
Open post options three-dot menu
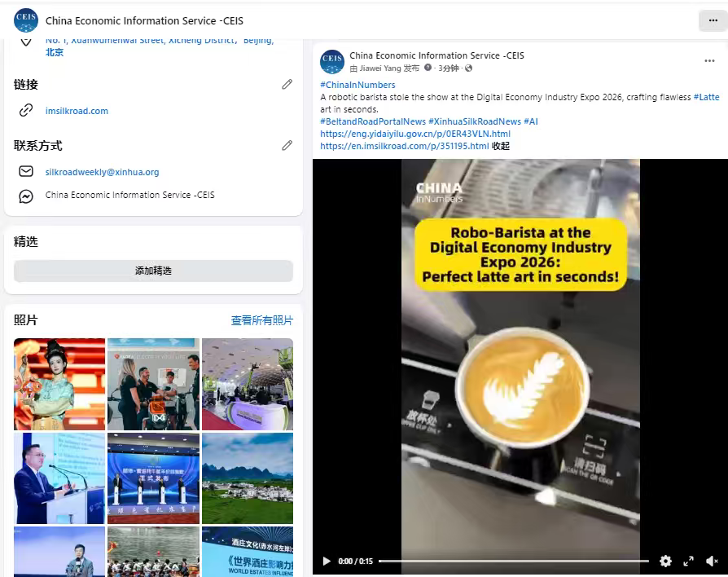click(709, 61)
